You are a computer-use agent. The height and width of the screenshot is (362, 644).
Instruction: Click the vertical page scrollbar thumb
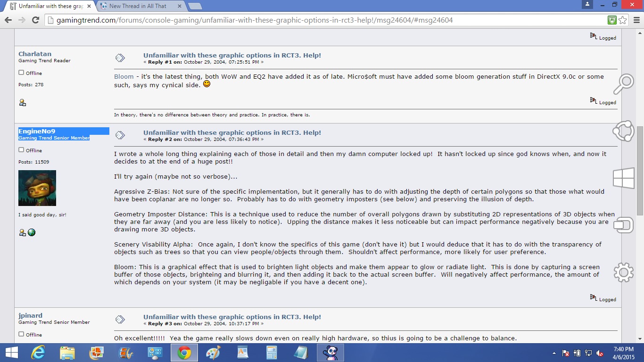tap(640, 170)
